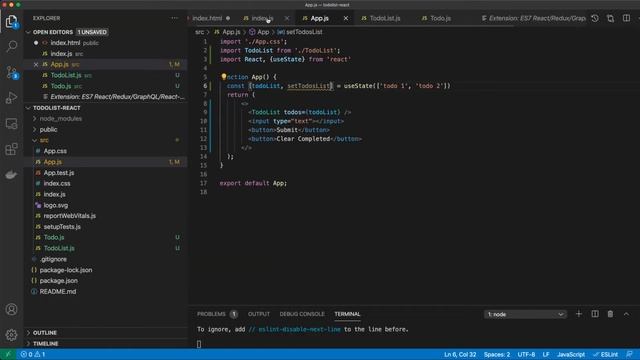Change end of line via LF

coord(546,354)
